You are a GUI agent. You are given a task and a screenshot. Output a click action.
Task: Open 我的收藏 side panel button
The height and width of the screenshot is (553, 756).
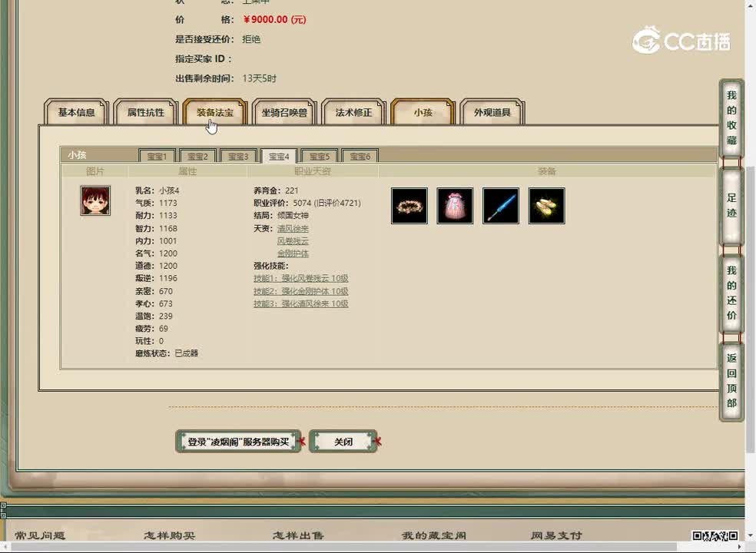point(731,118)
